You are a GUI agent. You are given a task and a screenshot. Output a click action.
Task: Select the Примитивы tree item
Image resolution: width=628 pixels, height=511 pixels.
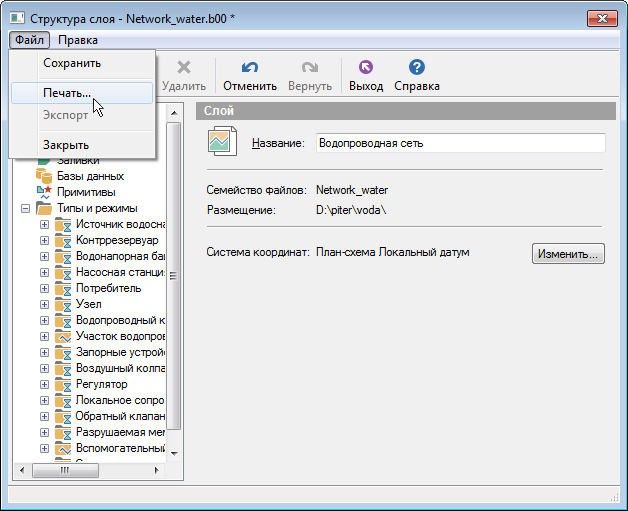(86, 192)
